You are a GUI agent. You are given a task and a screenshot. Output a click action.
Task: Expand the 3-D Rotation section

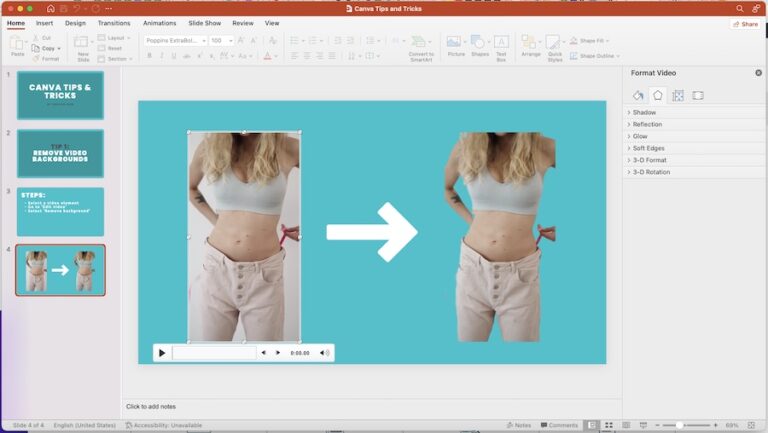pos(651,172)
